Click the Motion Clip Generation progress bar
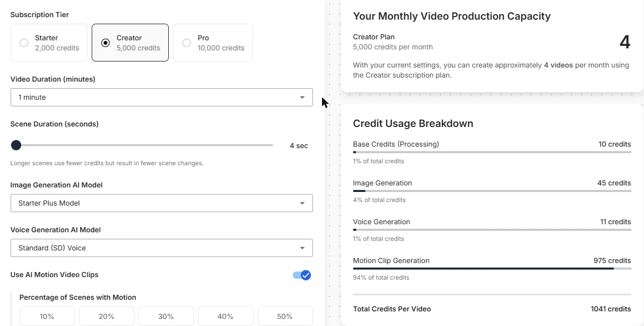The height and width of the screenshot is (326, 644). [x=492, y=269]
